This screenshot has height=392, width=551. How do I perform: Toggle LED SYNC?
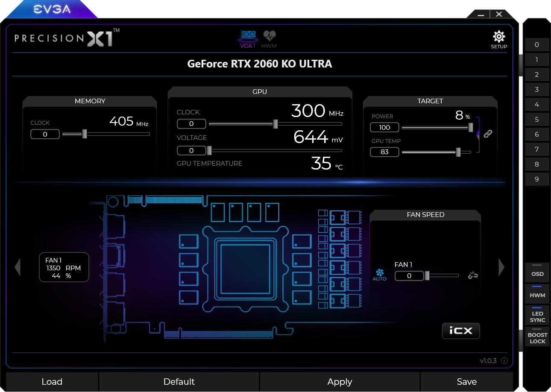pyautogui.click(x=537, y=315)
